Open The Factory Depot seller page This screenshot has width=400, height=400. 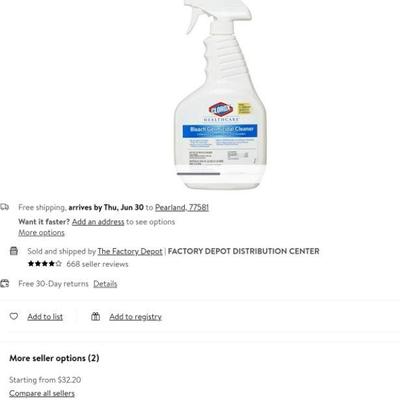click(x=130, y=251)
